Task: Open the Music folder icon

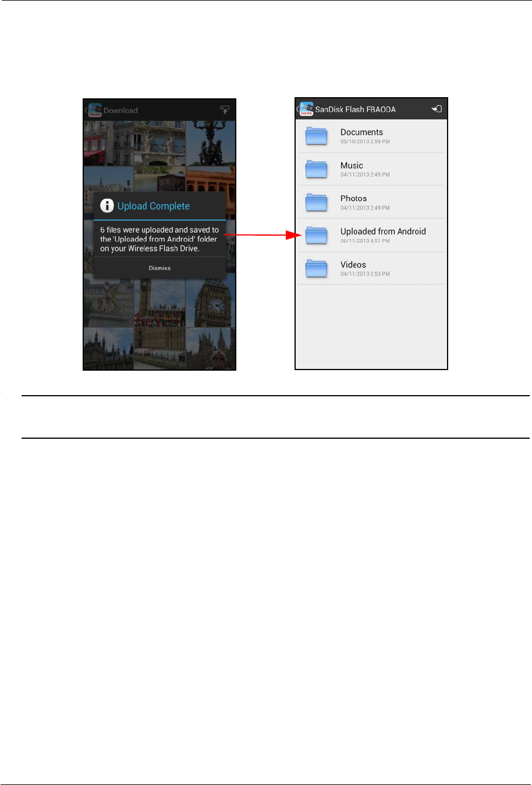Action: (x=316, y=169)
